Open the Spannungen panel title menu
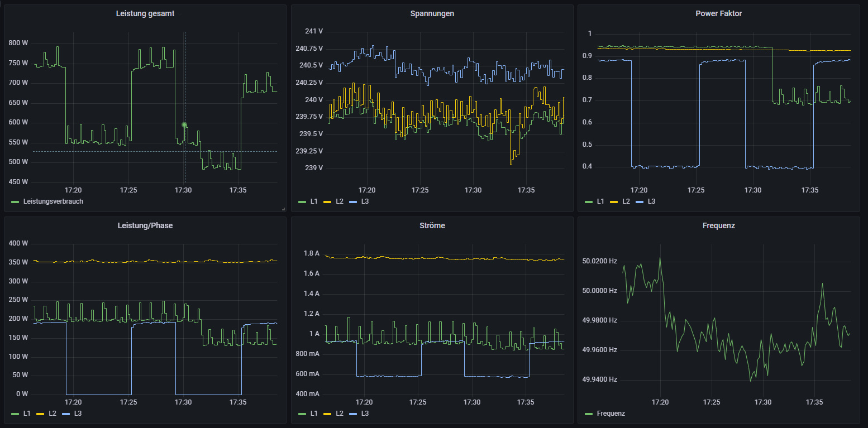 coord(432,13)
